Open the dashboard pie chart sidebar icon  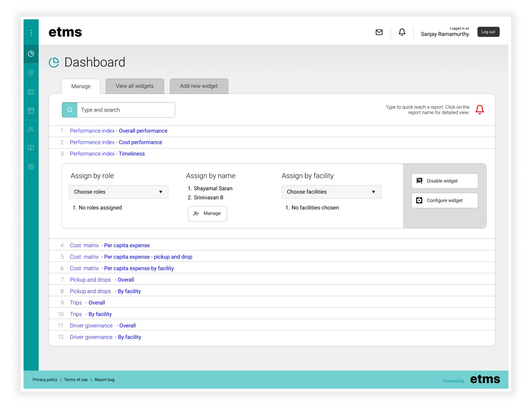point(31,54)
